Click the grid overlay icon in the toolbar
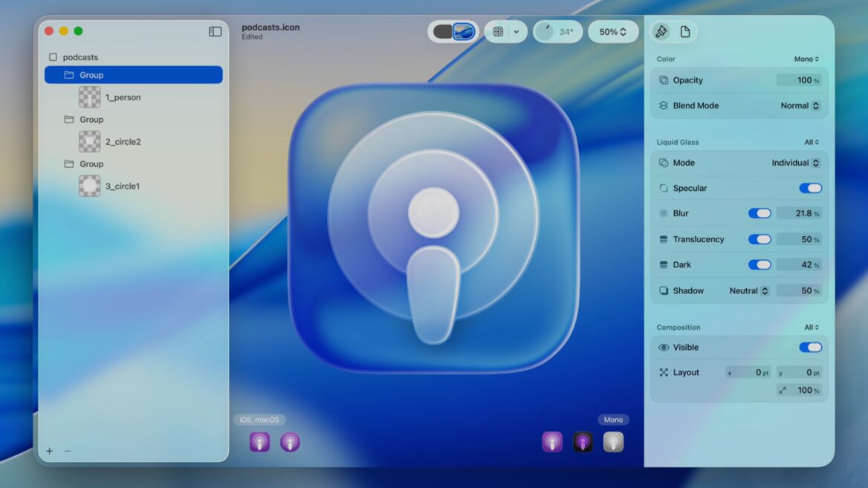 point(499,31)
